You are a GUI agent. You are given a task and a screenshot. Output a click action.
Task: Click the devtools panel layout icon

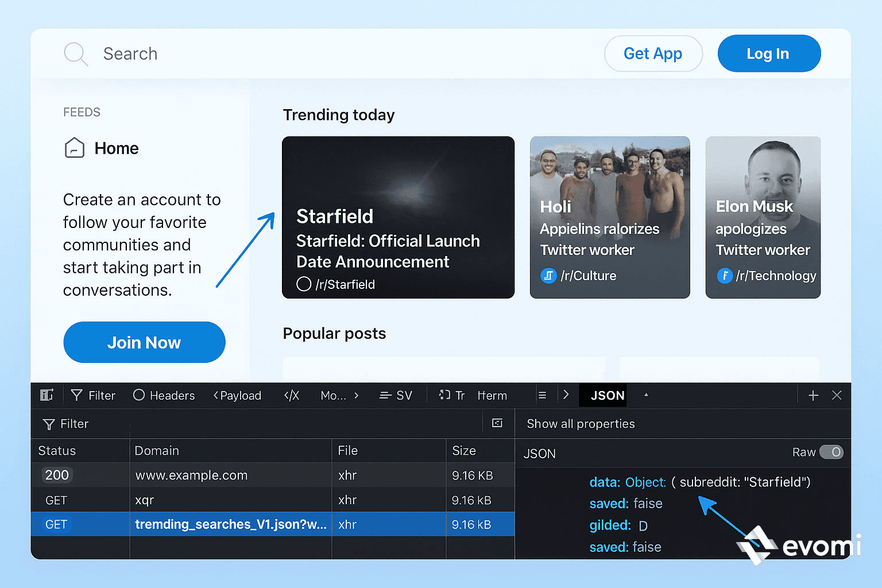point(47,395)
